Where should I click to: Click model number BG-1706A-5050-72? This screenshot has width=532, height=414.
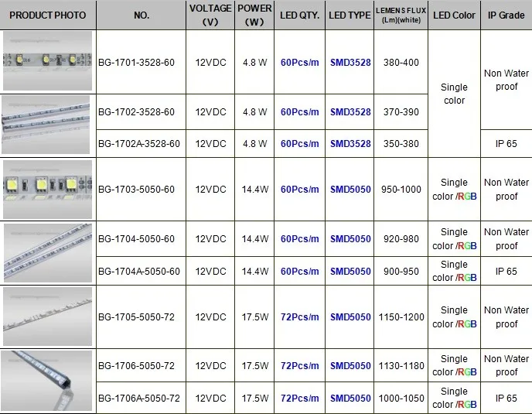139,398
